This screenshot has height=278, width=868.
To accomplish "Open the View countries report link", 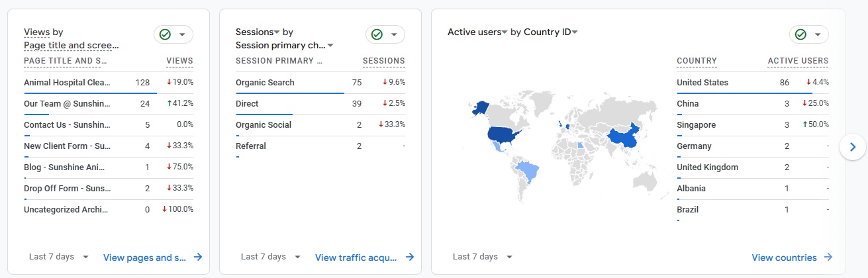I will [x=784, y=257].
